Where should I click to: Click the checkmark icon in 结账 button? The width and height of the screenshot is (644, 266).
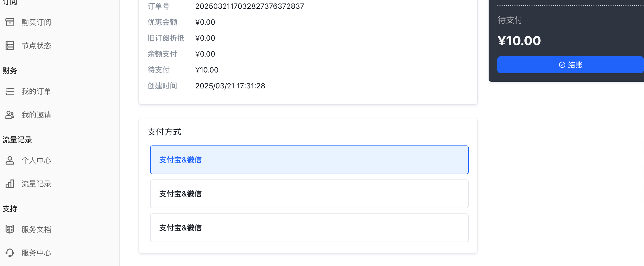[x=562, y=65]
